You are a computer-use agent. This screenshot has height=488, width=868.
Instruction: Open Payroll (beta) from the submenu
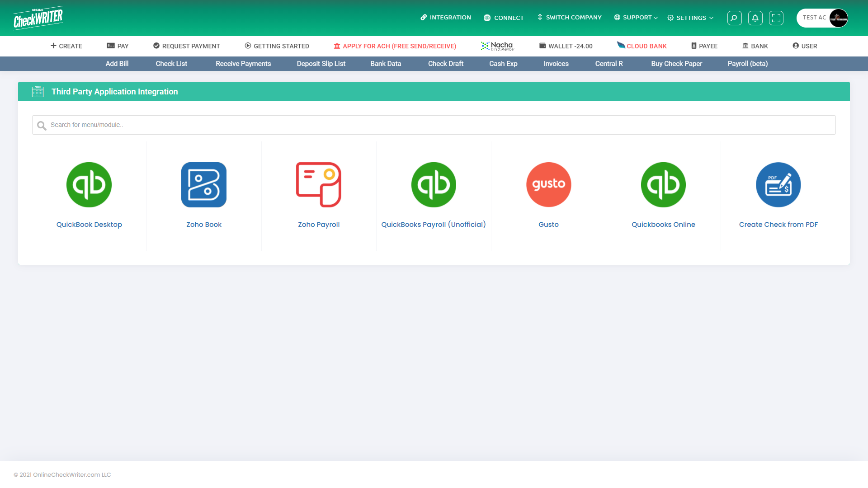coord(747,64)
